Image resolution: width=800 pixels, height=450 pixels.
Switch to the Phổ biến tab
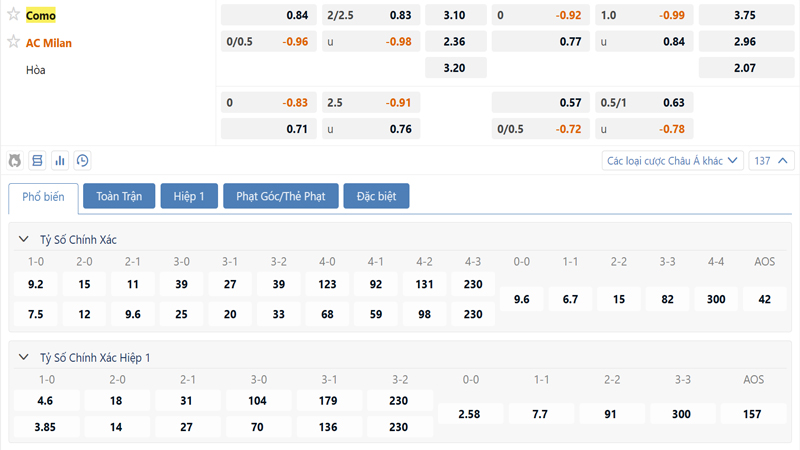[x=43, y=197]
